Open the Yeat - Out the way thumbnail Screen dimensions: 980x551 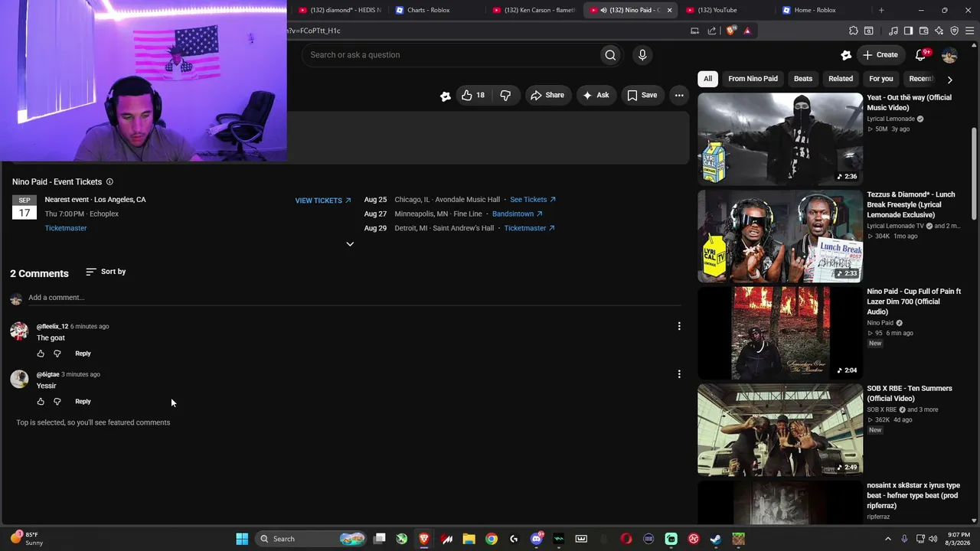click(x=780, y=139)
